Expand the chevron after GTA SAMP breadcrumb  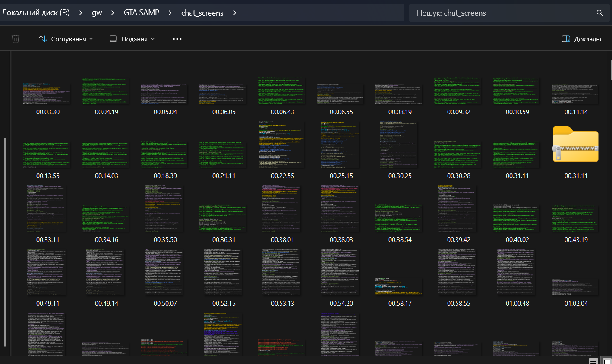click(x=170, y=13)
